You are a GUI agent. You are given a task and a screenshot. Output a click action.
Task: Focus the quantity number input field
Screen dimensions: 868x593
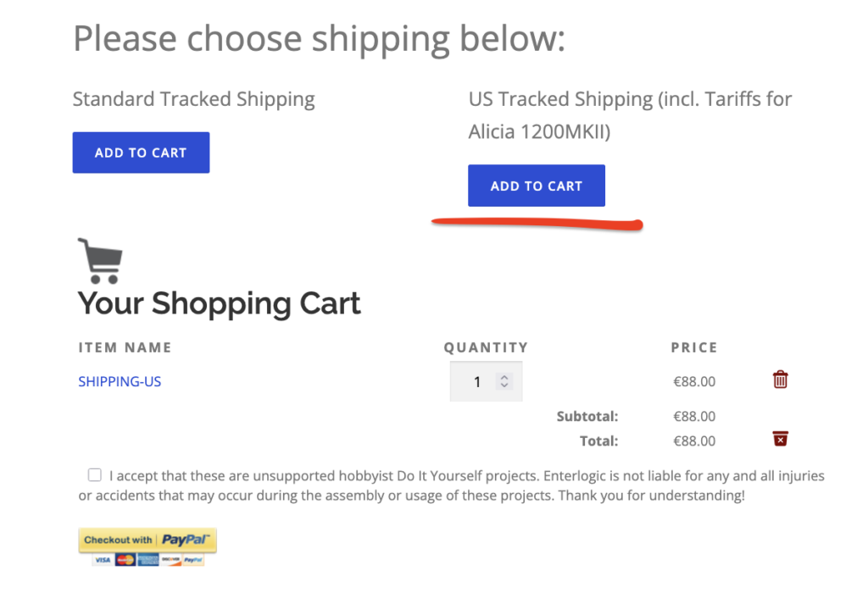pos(476,382)
